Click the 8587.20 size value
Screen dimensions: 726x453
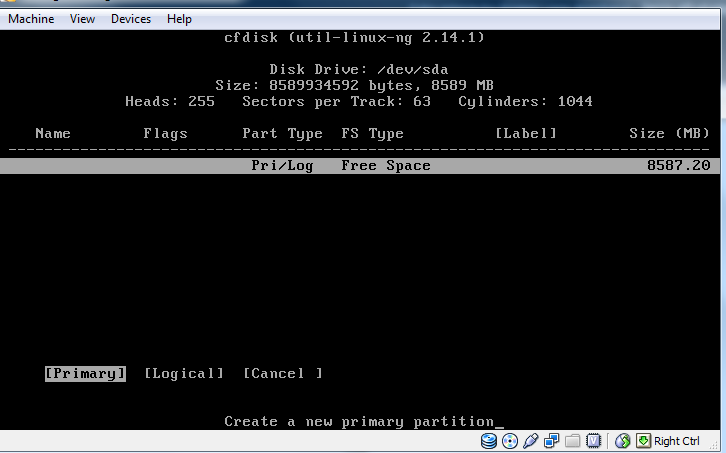(x=678, y=165)
